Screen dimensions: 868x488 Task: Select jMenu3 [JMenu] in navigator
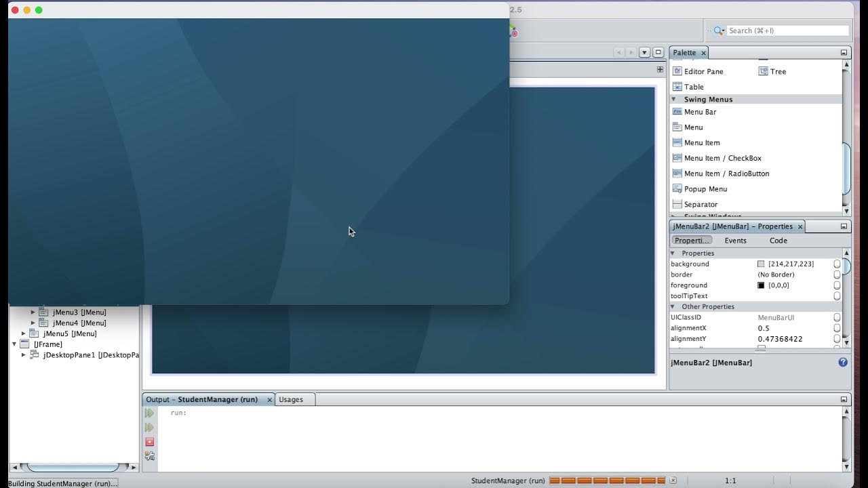coord(79,312)
